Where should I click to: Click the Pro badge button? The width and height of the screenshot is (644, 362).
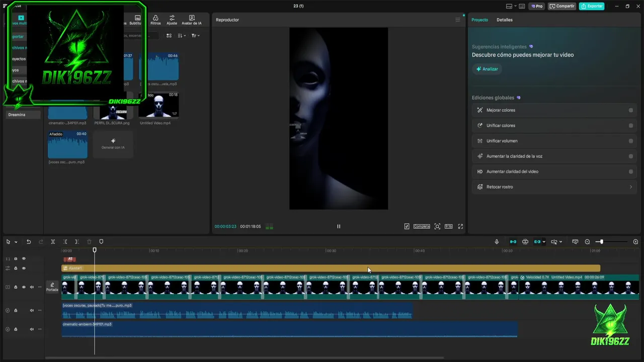[x=537, y=6]
